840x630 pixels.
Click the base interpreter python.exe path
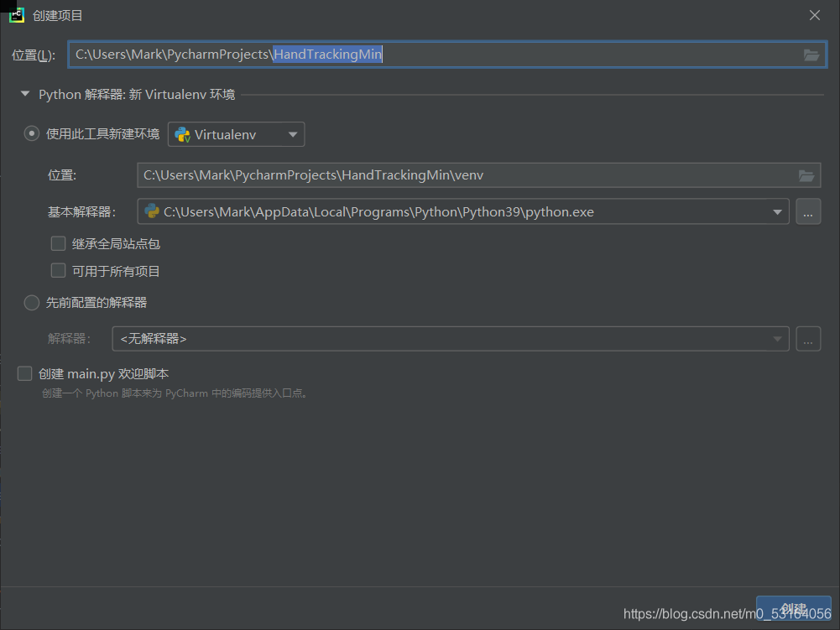(378, 212)
